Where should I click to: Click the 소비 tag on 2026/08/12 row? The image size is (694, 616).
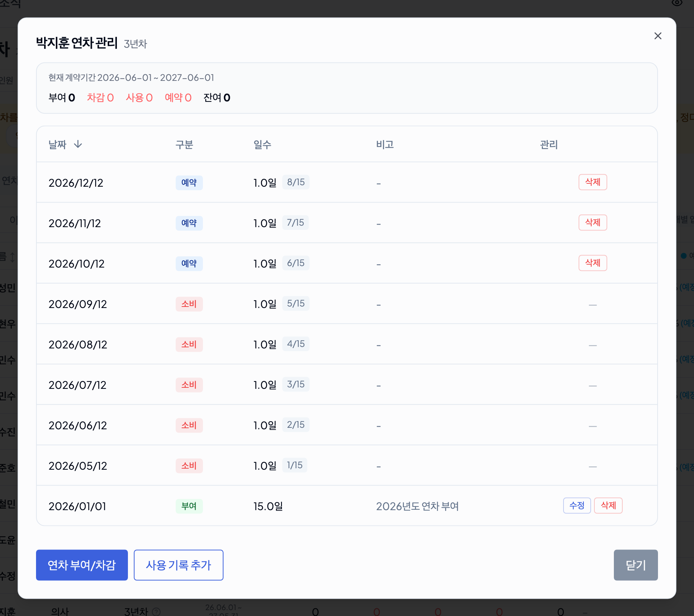coord(189,344)
